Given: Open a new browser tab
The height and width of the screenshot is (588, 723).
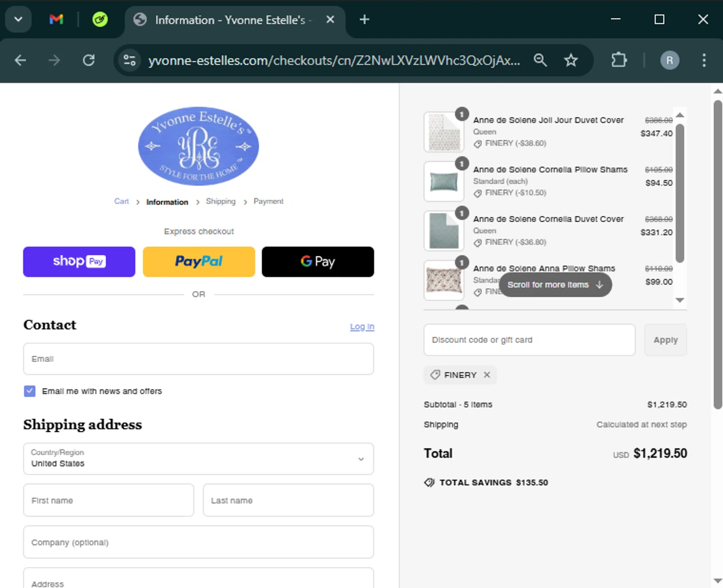Looking at the screenshot, I should (364, 19).
